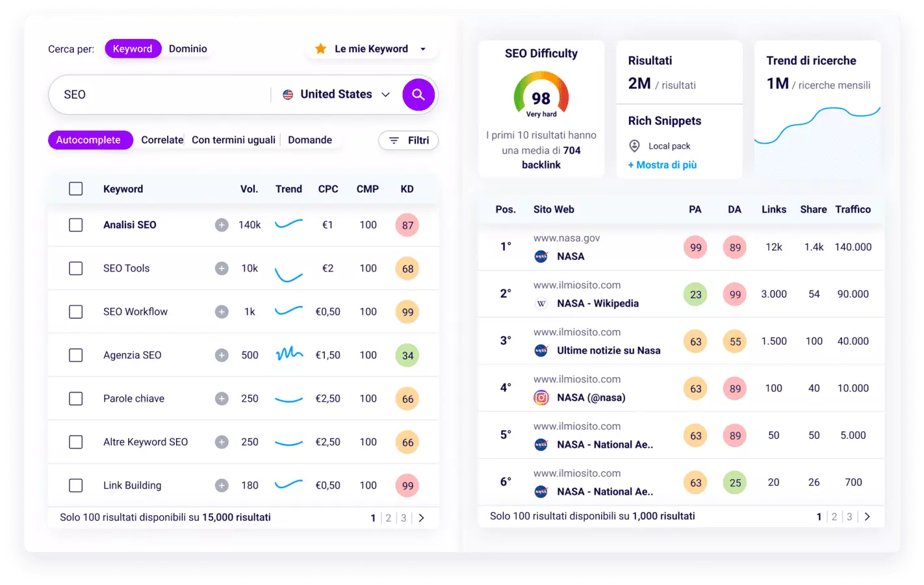This screenshot has width=924, height=585.
Task: Go to page 3 in results table
Action: pyautogui.click(x=849, y=517)
